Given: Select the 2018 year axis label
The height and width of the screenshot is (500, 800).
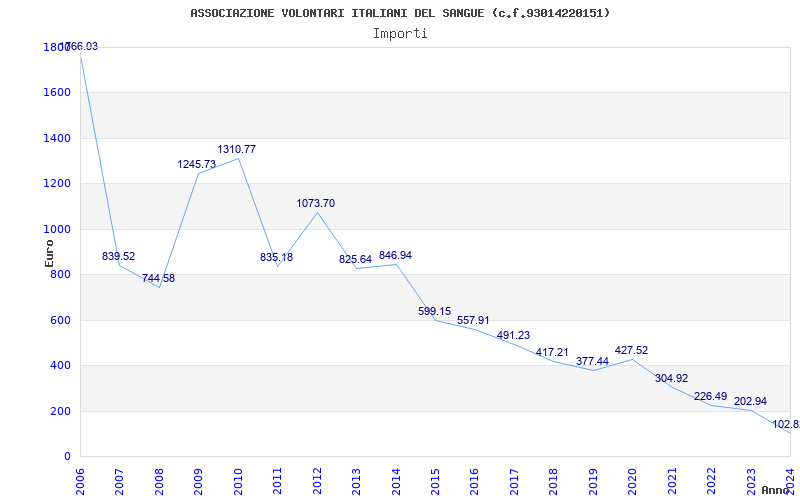Looking at the screenshot, I should [x=554, y=480].
